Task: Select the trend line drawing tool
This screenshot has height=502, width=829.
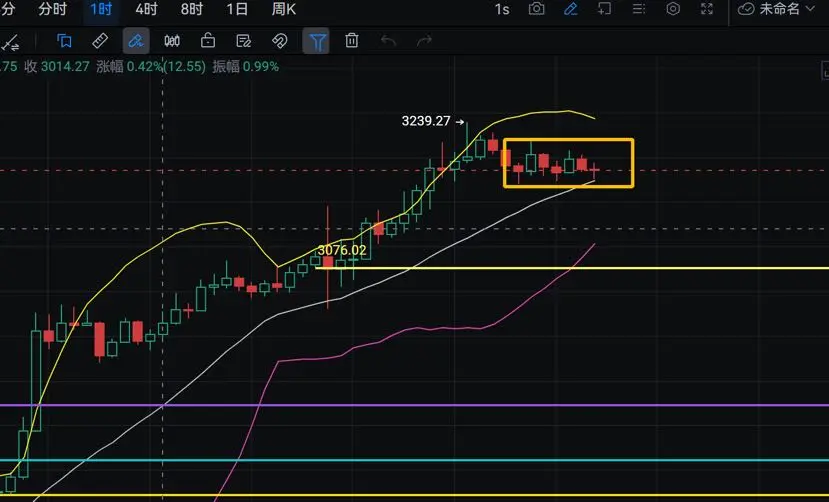Action: pyautogui.click(x=10, y=42)
